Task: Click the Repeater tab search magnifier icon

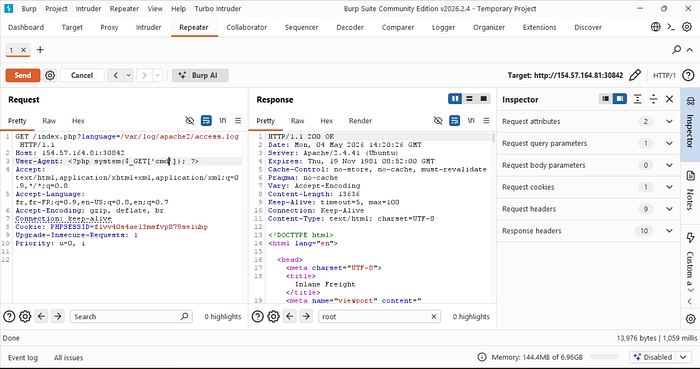Action: [677, 50]
